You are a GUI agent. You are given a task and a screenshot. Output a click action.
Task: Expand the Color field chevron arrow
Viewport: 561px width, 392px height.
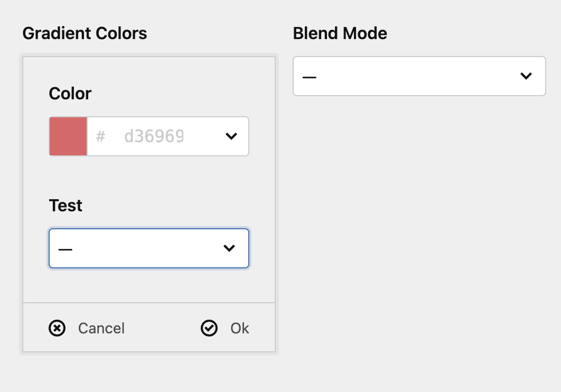(x=231, y=136)
